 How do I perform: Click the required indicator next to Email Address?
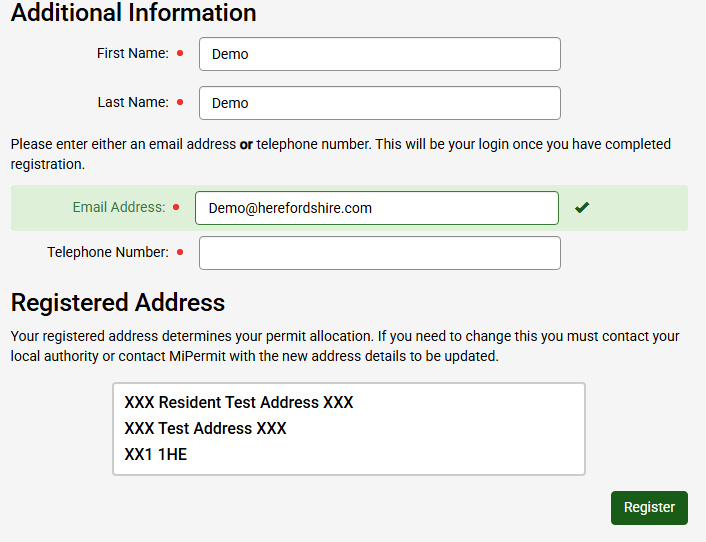click(x=176, y=208)
